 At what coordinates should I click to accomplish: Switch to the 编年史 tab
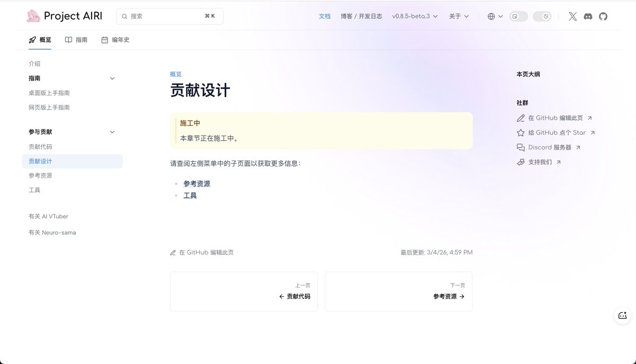[x=115, y=40]
